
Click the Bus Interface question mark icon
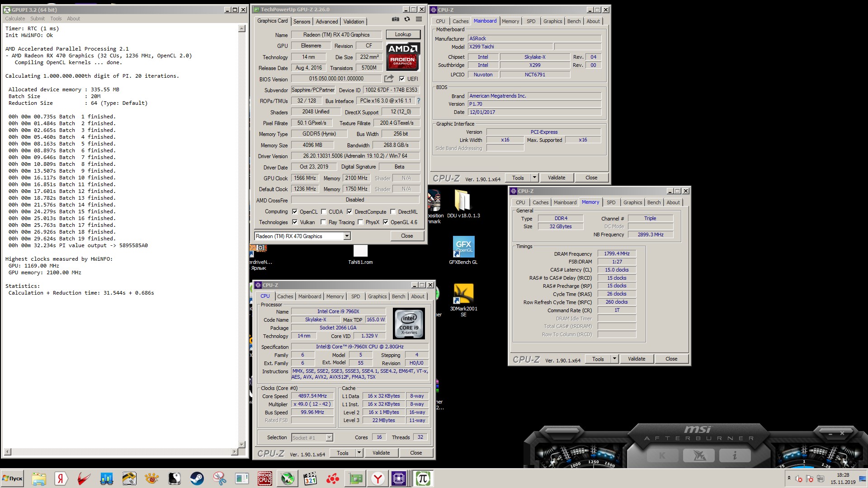click(x=418, y=101)
